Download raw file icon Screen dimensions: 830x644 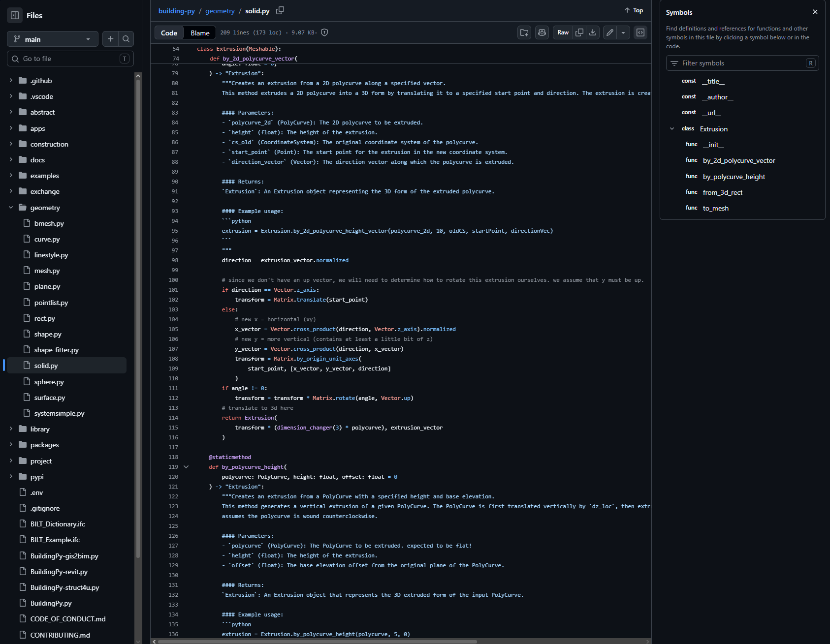tap(593, 32)
